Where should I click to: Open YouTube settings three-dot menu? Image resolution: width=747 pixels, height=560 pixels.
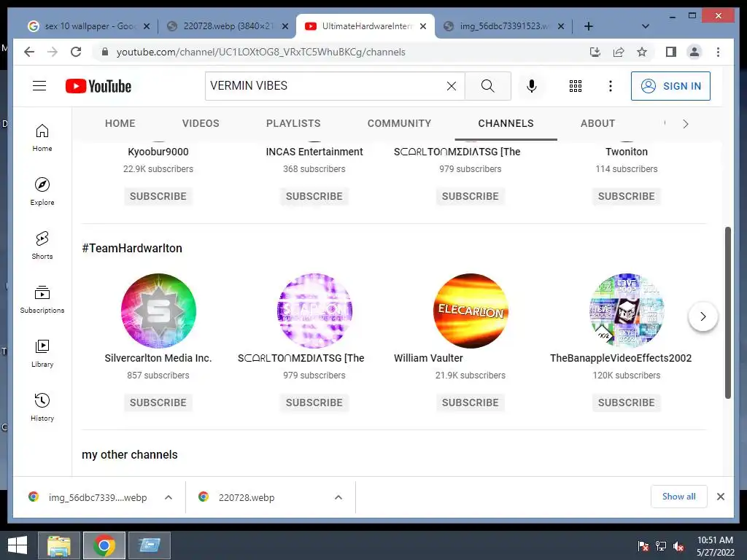point(611,86)
